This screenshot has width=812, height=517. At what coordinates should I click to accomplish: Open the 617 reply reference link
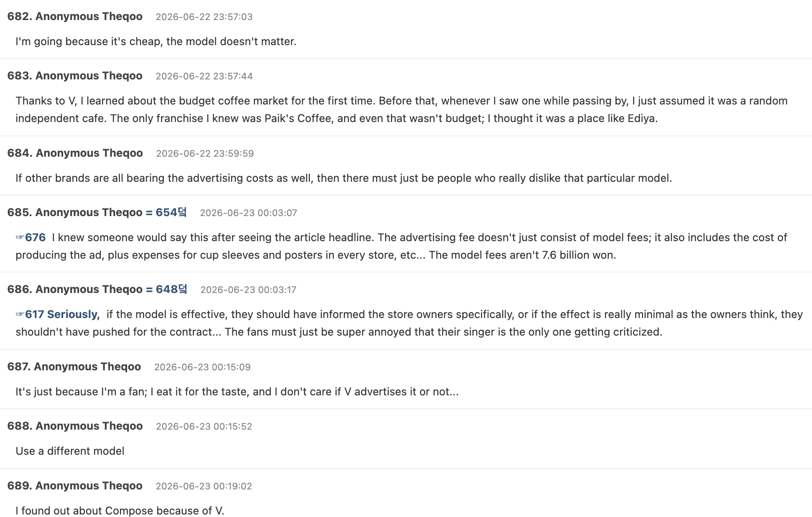click(x=35, y=314)
